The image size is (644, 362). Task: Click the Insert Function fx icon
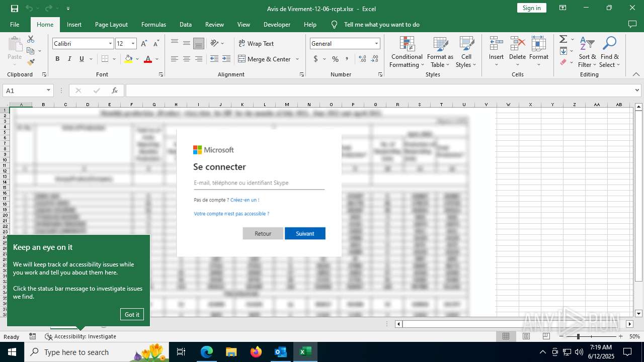115,90
